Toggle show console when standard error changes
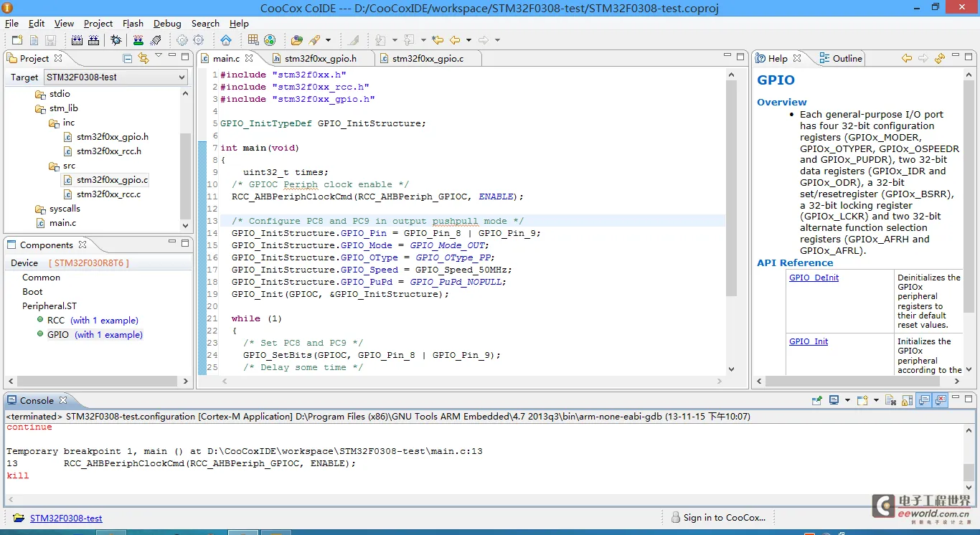980x535 pixels. pos(941,400)
